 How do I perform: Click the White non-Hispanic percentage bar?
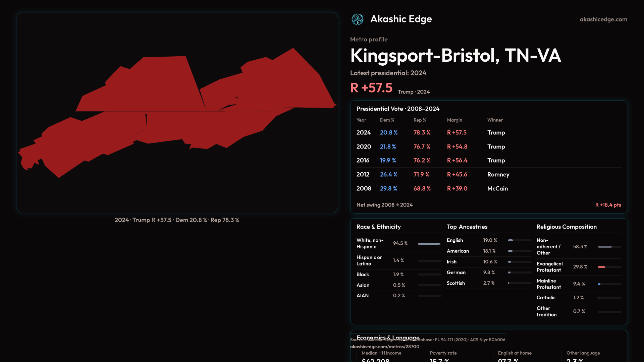(429, 244)
